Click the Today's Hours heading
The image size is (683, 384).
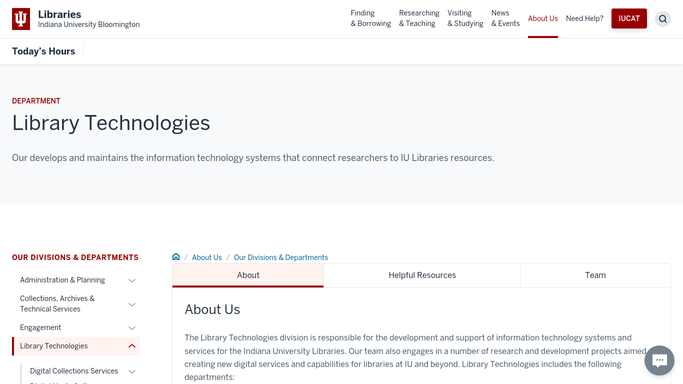coord(44,51)
